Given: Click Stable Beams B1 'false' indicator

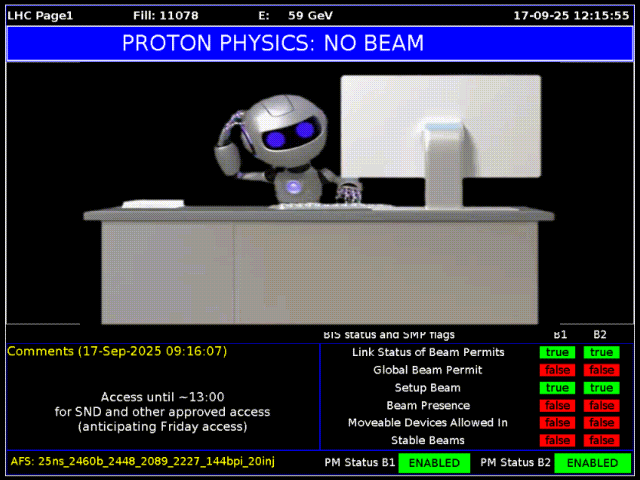Looking at the screenshot, I should click(557, 440).
